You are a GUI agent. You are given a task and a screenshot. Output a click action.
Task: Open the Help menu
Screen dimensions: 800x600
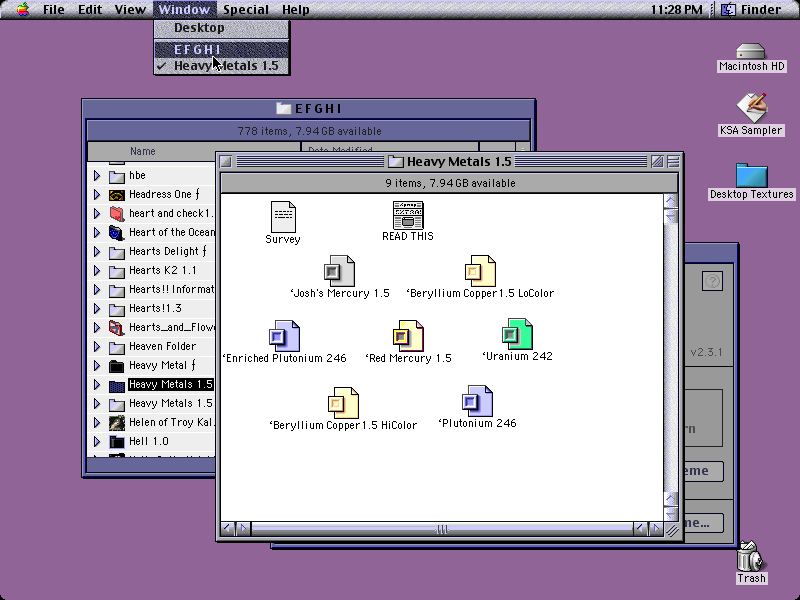pos(295,9)
